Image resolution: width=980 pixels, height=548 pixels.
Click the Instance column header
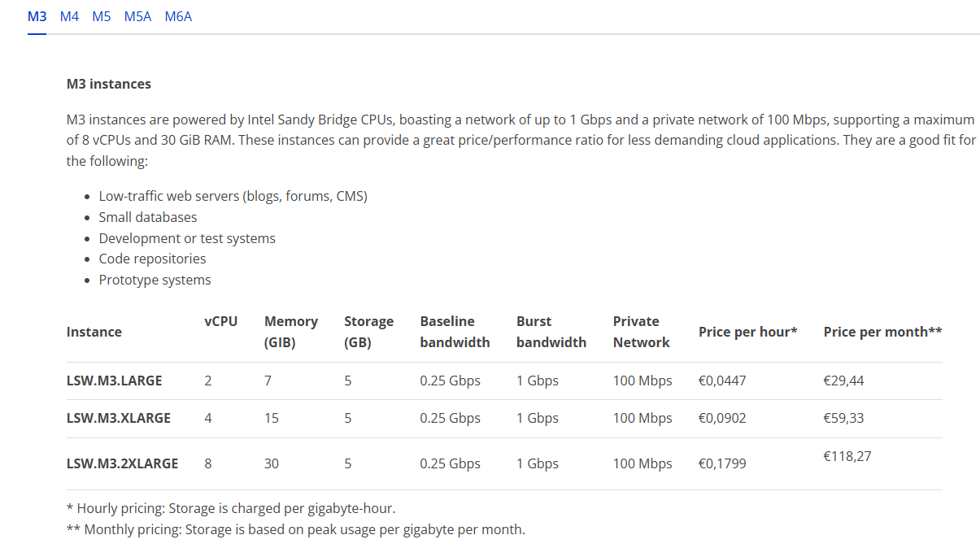point(94,332)
